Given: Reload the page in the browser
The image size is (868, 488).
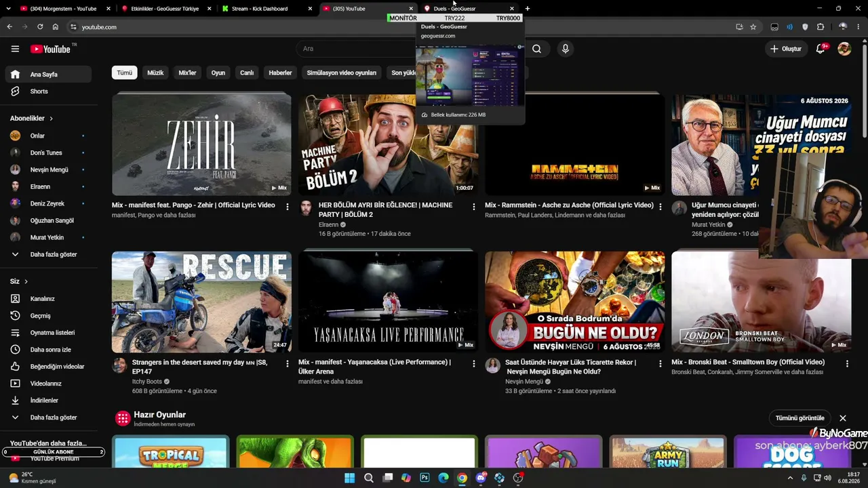Looking at the screenshot, I should pos(40,27).
